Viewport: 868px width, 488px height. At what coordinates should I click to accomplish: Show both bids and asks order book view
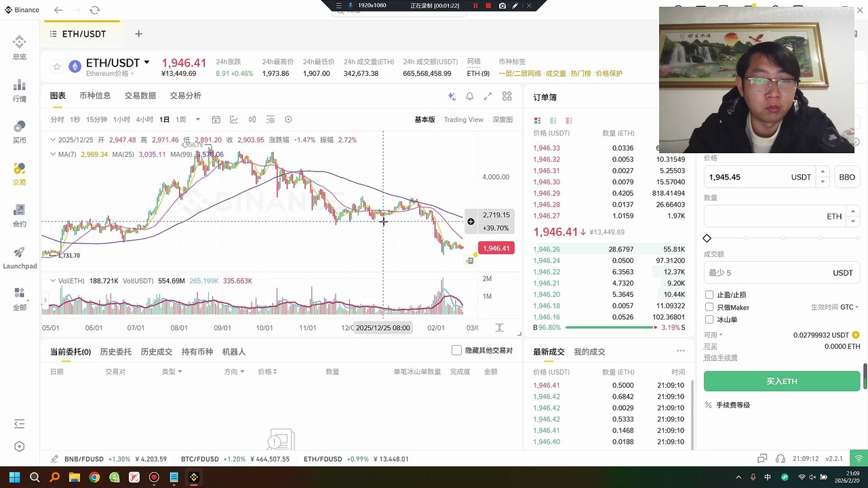click(538, 121)
